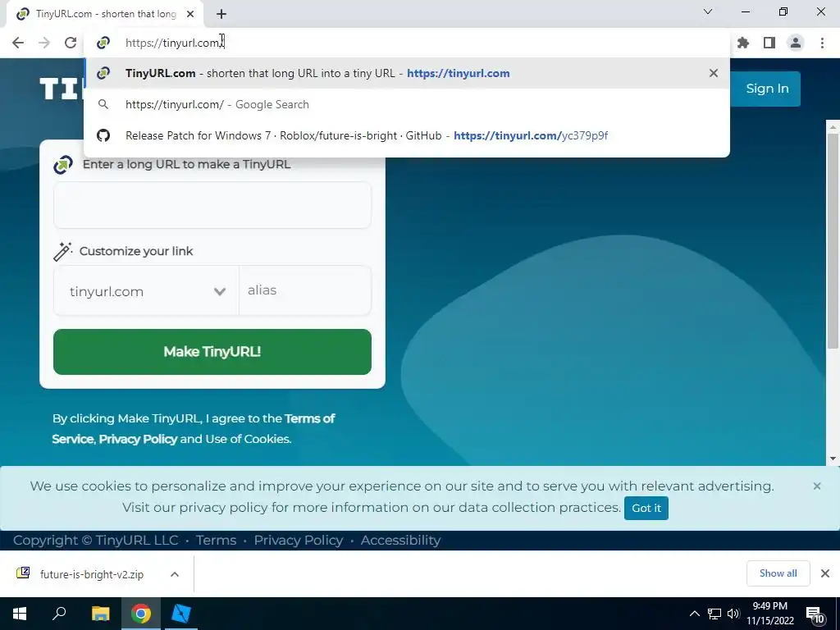This screenshot has height=630, width=840.
Task: Open the Privacy Policy link under the form
Action: pos(138,440)
